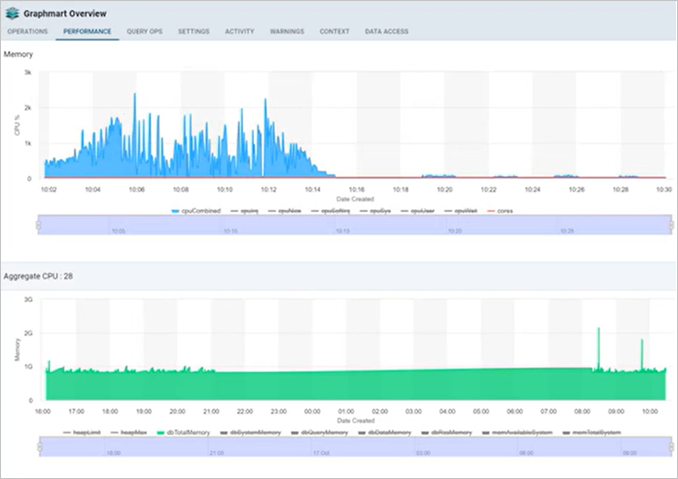Show memTotalSystem series in legend
The width and height of the screenshot is (678, 479).
tap(596, 433)
